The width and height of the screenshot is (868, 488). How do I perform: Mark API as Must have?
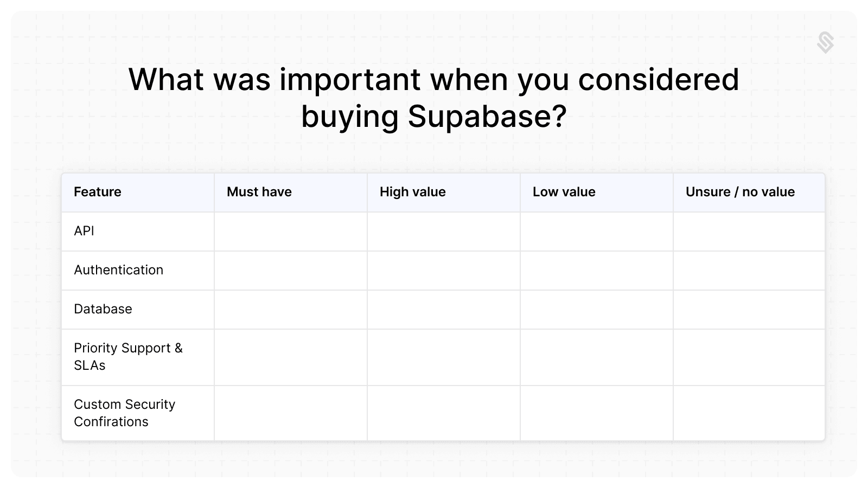point(291,232)
